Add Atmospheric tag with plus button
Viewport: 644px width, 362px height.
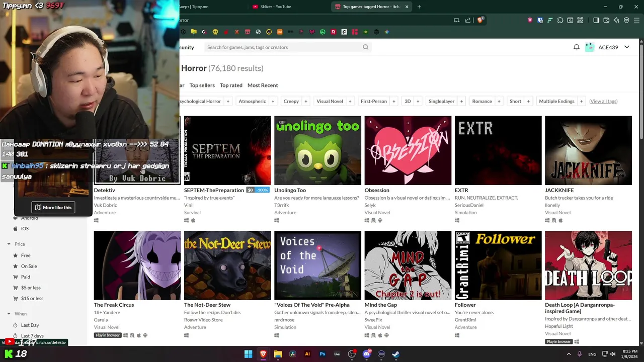(x=273, y=101)
